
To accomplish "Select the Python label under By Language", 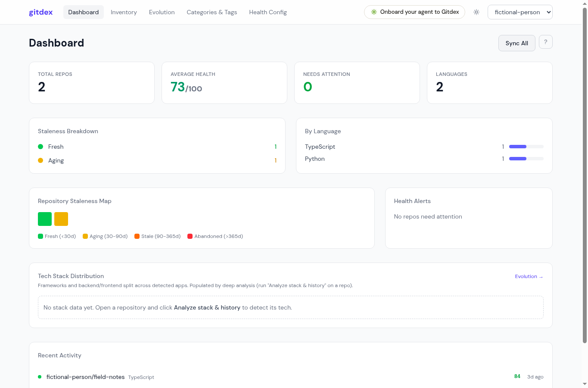I will point(315,159).
